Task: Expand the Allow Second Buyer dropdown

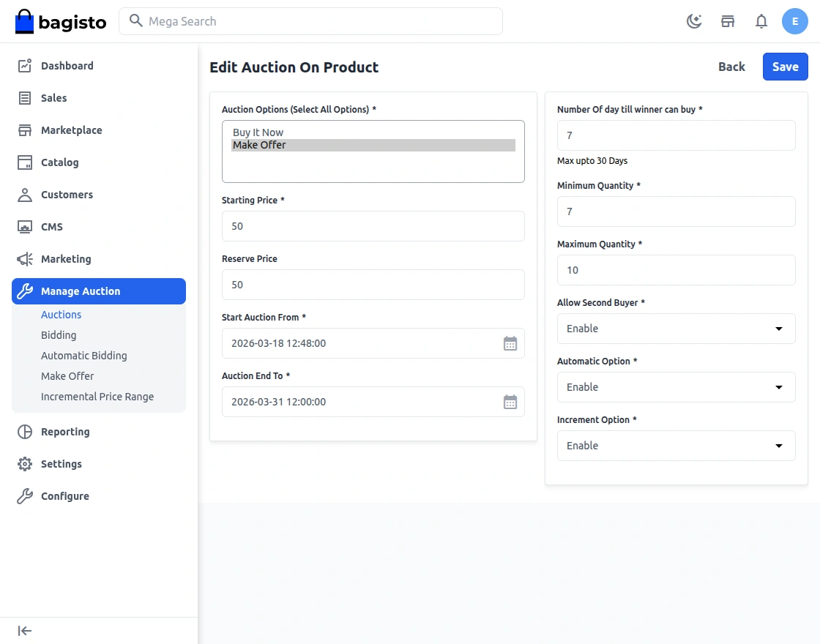Action: pos(676,329)
